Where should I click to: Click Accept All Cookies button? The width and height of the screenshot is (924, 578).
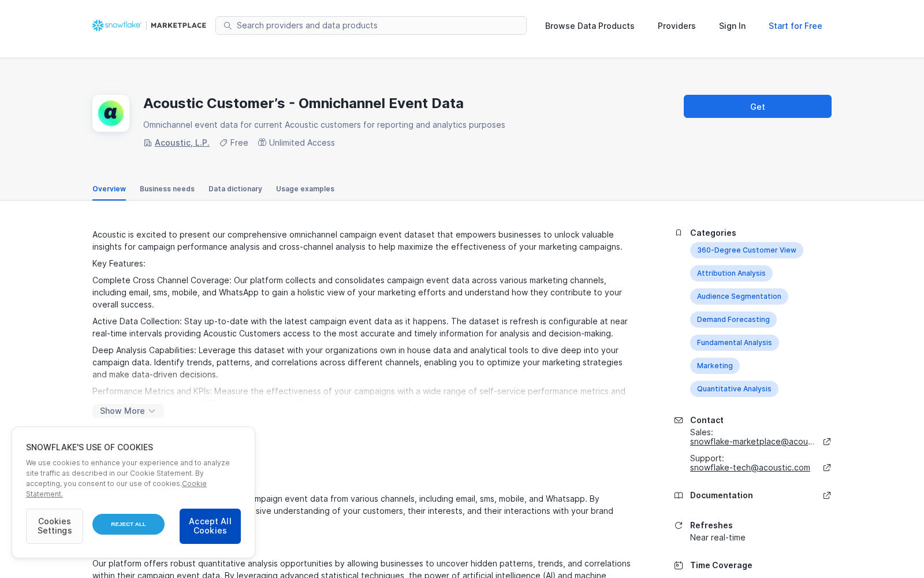click(210, 526)
